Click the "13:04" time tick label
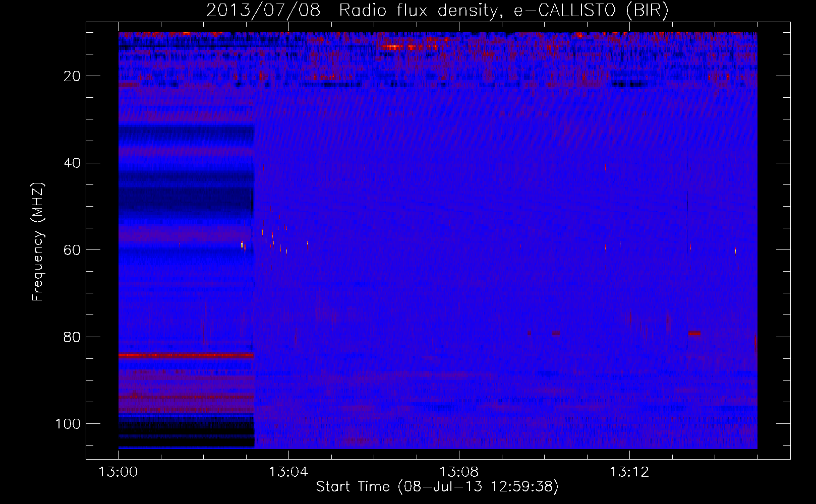This screenshot has width=816, height=504. click(x=288, y=472)
